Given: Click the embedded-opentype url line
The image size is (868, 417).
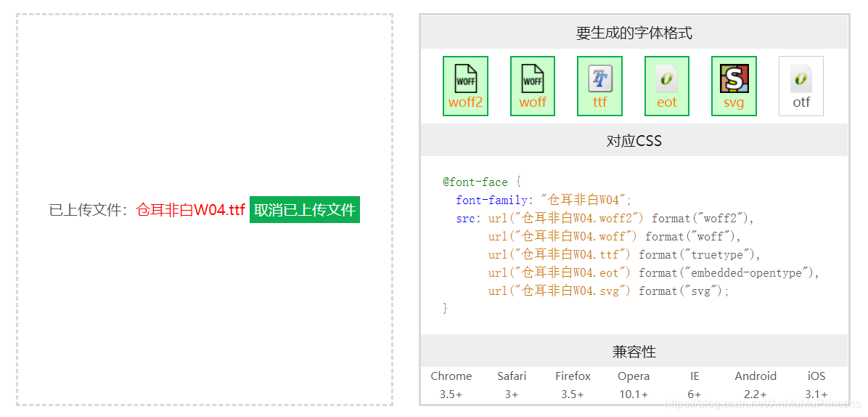Looking at the screenshot, I should tap(655, 273).
